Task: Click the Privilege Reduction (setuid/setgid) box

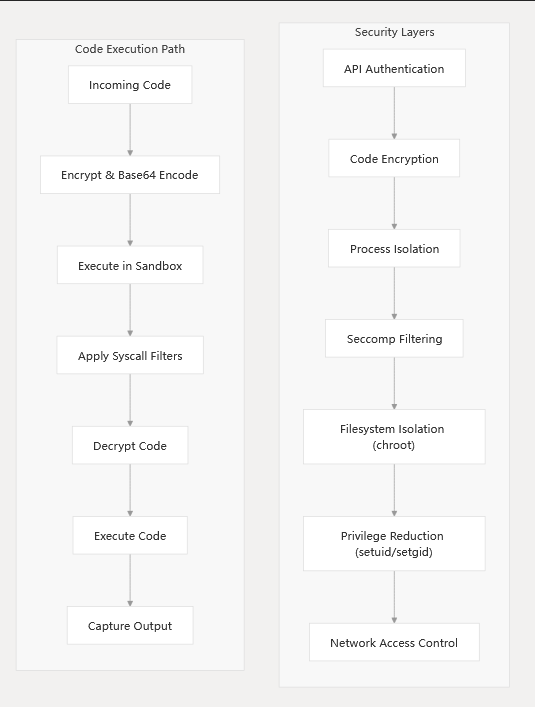Action: 394,544
